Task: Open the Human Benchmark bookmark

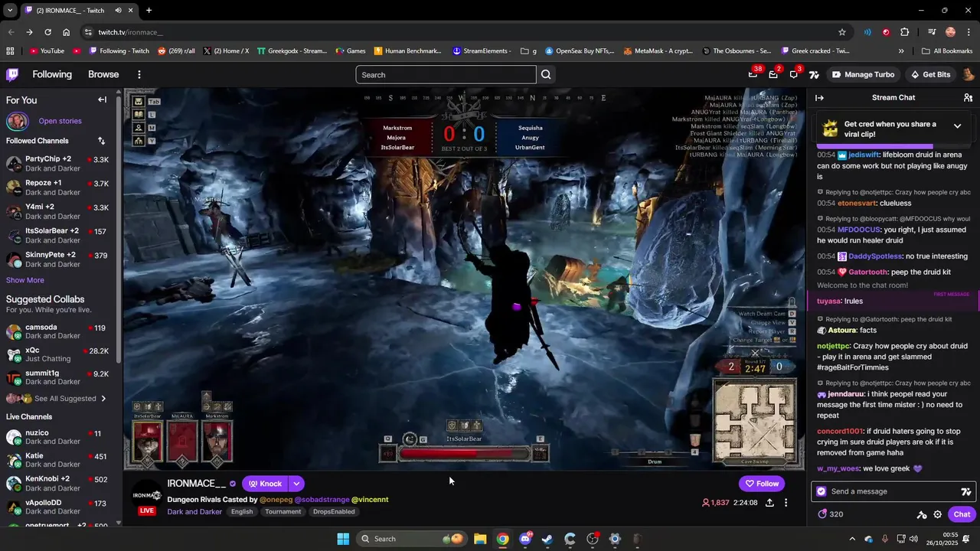Action: pos(407,51)
